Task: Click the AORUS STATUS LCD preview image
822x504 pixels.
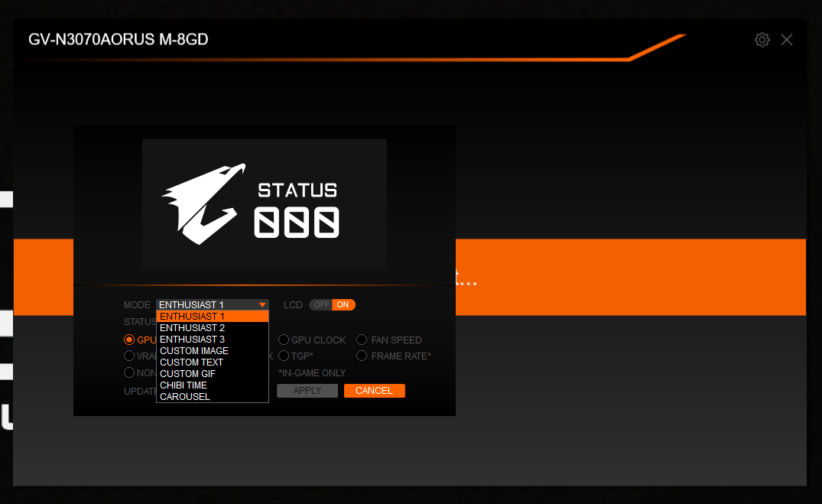Action: click(x=265, y=204)
